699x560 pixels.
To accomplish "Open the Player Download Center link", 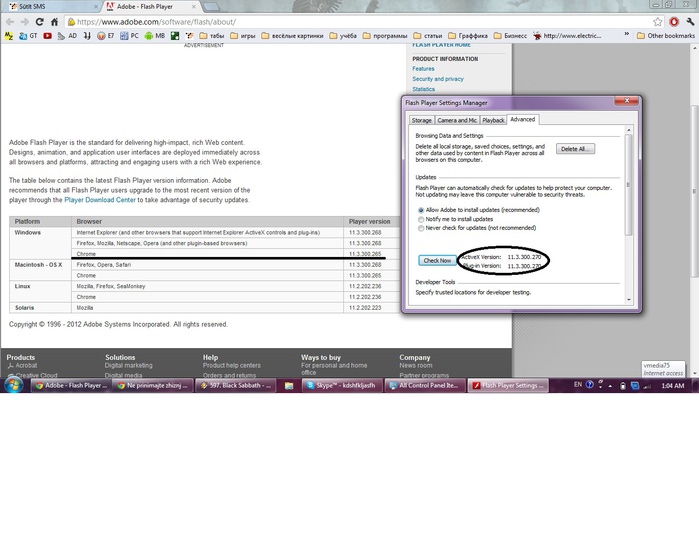I will pyautogui.click(x=100, y=200).
